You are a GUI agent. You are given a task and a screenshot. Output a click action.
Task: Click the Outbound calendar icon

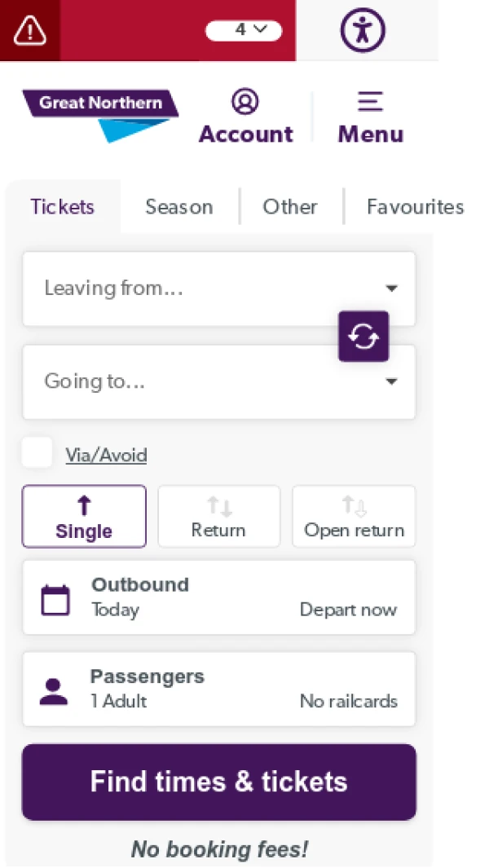(x=55, y=600)
